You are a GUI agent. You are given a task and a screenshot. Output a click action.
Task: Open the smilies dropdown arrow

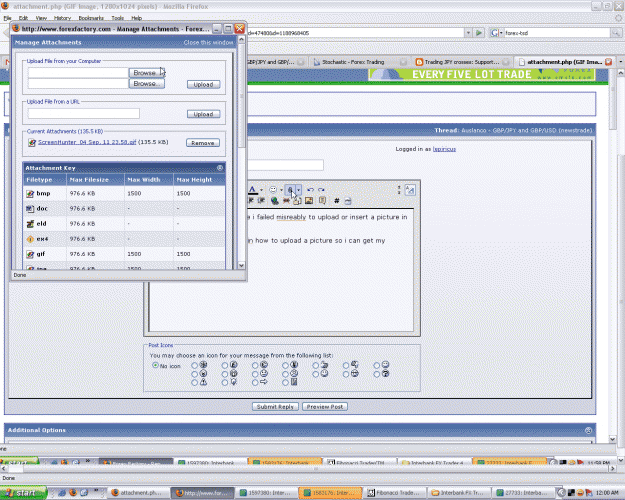point(281,190)
